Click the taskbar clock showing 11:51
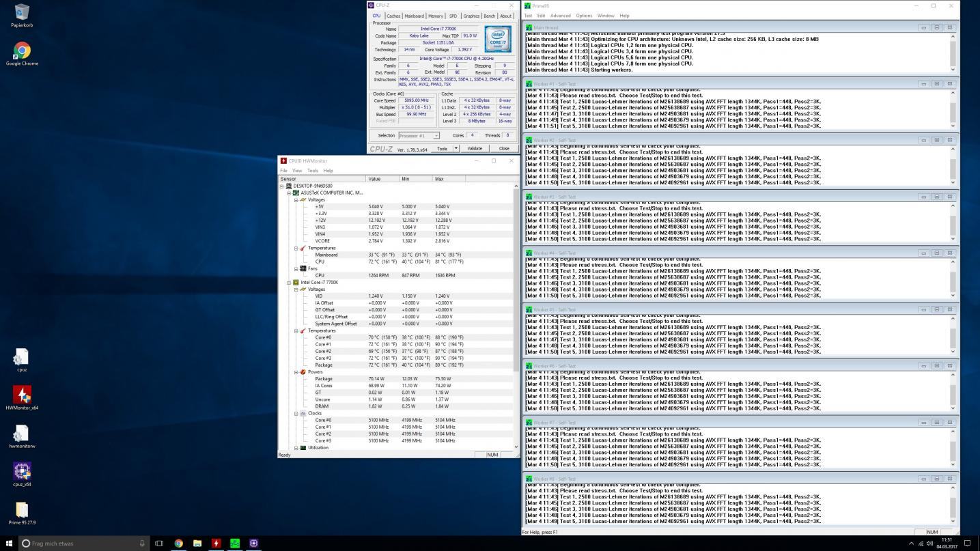 [x=948, y=543]
